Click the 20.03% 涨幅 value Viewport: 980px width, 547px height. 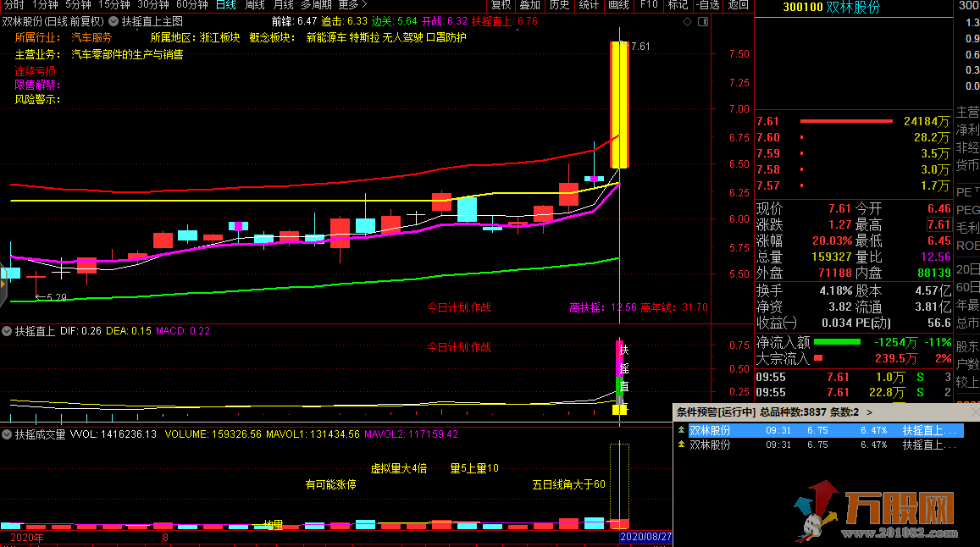[x=833, y=240]
